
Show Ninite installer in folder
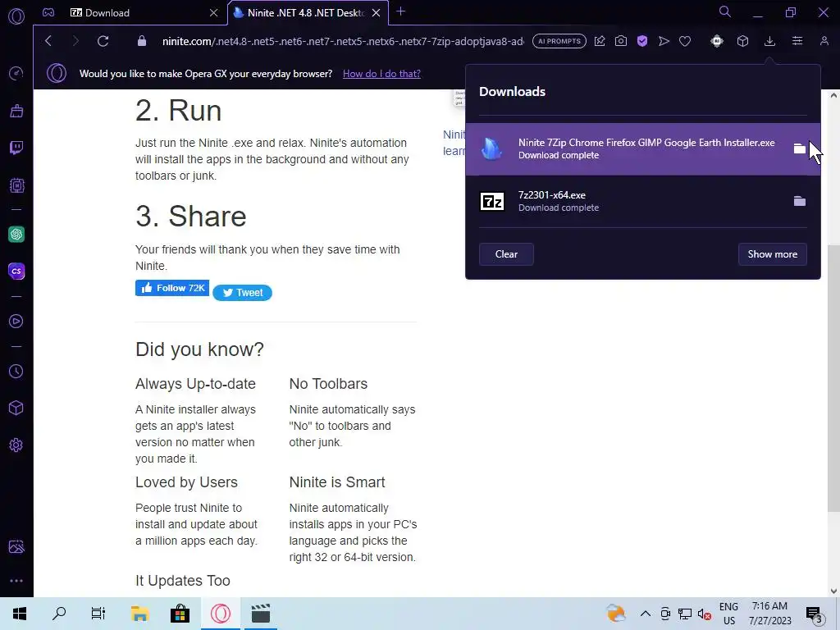[x=799, y=148]
